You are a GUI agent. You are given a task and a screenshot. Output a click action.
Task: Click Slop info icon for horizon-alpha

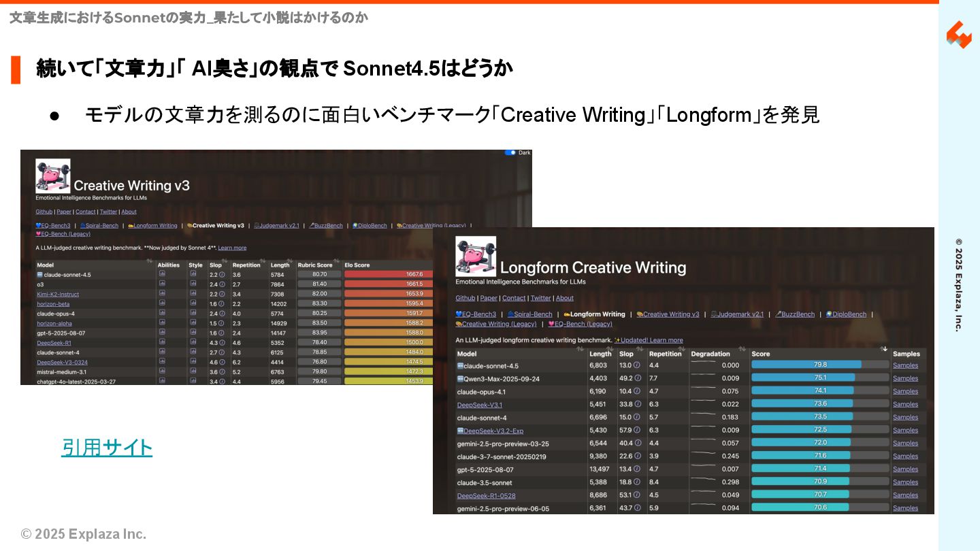(x=222, y=323)
